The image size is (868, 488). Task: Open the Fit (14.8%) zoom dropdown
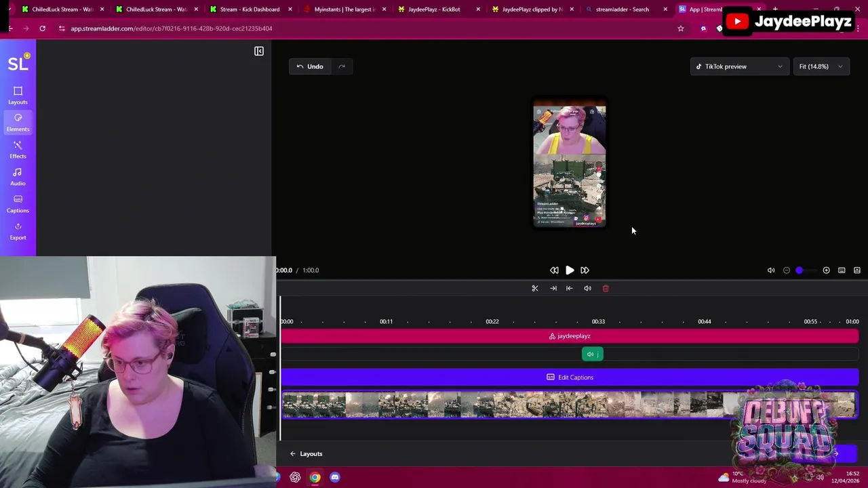(x=821, y=66)
